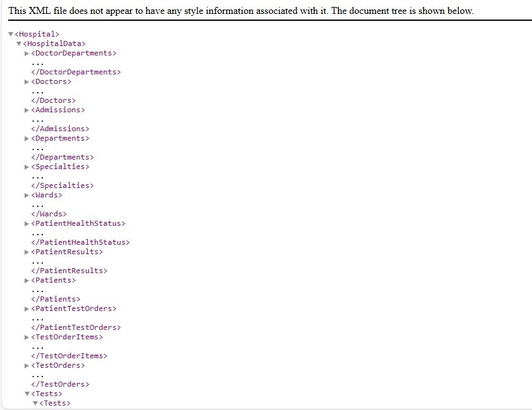
Task: Click the </PatientHealthStatus> closing tag
Action: [x=80, y=242]
